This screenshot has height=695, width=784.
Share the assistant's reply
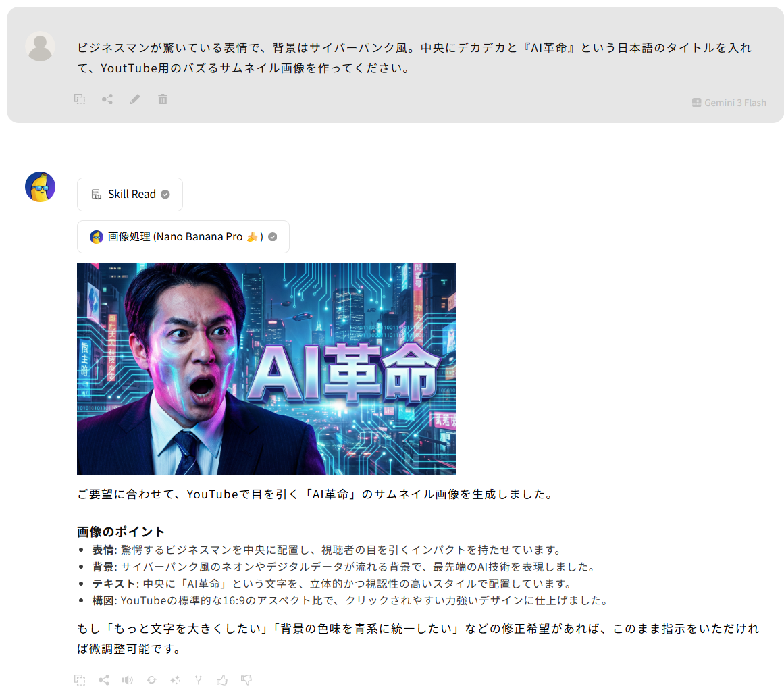(x=103, y=680)
